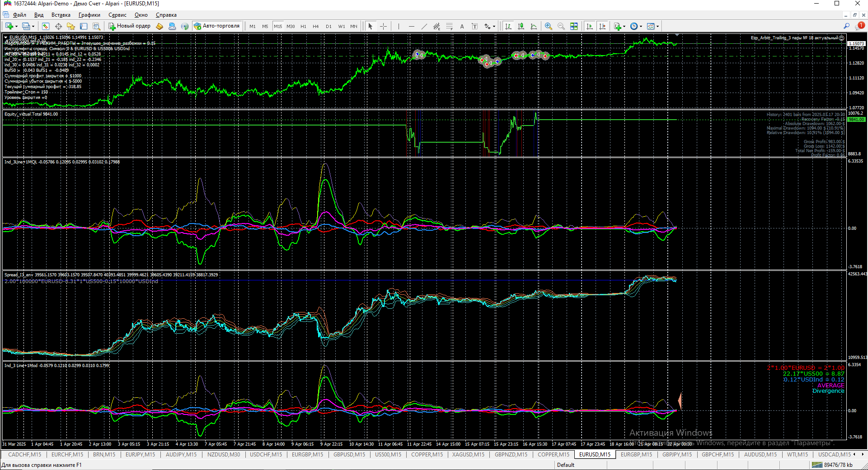Switch to the XAGUSD,M15 chart tab
This screenshot has width=868, height=470.
468,455
